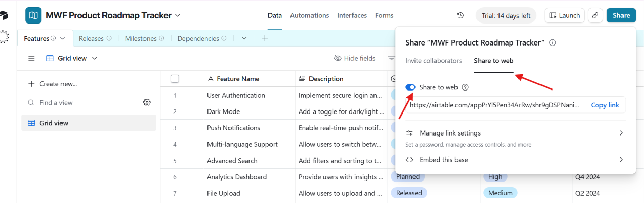
Task: Click the Feature Name field type icon
Action: 211,79
